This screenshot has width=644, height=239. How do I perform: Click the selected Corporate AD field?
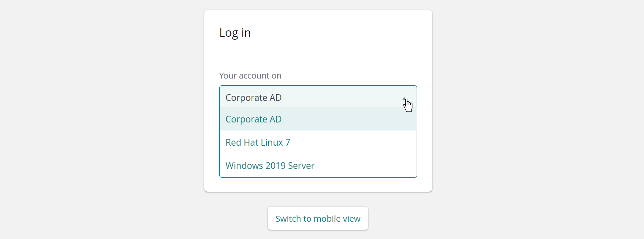point(254,98)
